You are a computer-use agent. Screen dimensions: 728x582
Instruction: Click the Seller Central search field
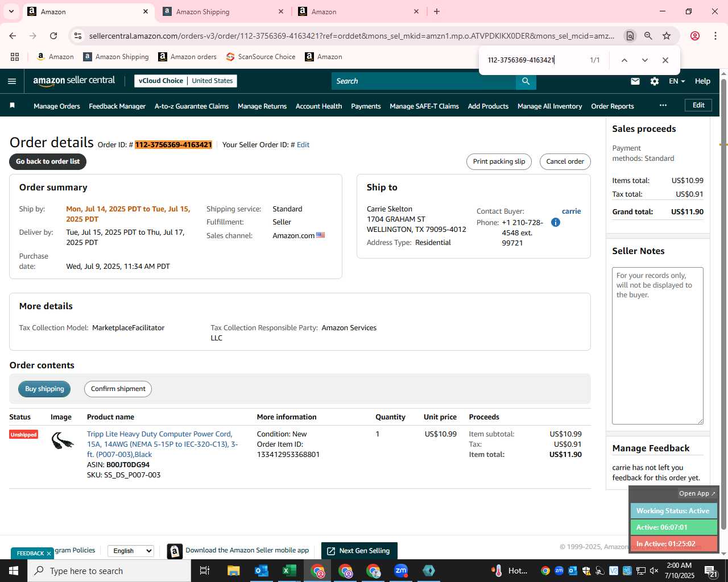[424, 81]
